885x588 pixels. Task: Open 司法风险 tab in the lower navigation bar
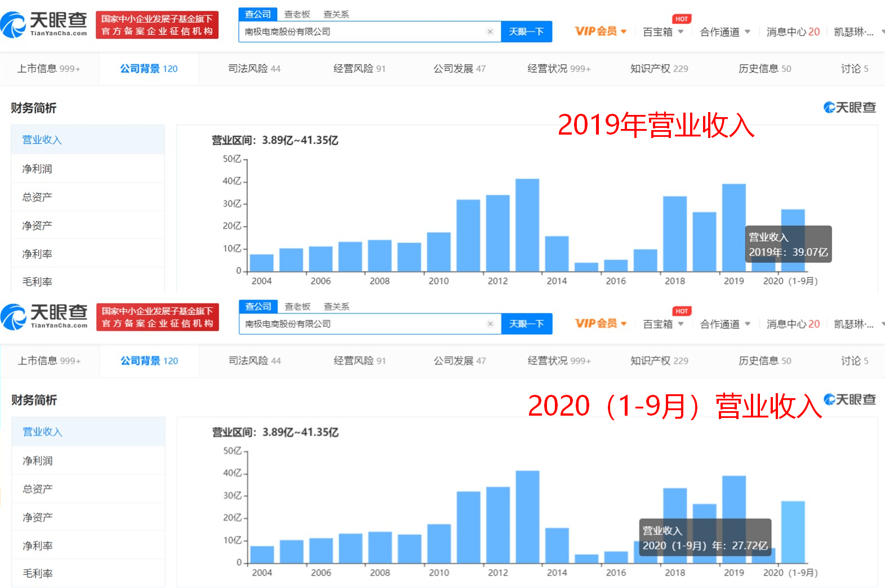coord(255,361)
